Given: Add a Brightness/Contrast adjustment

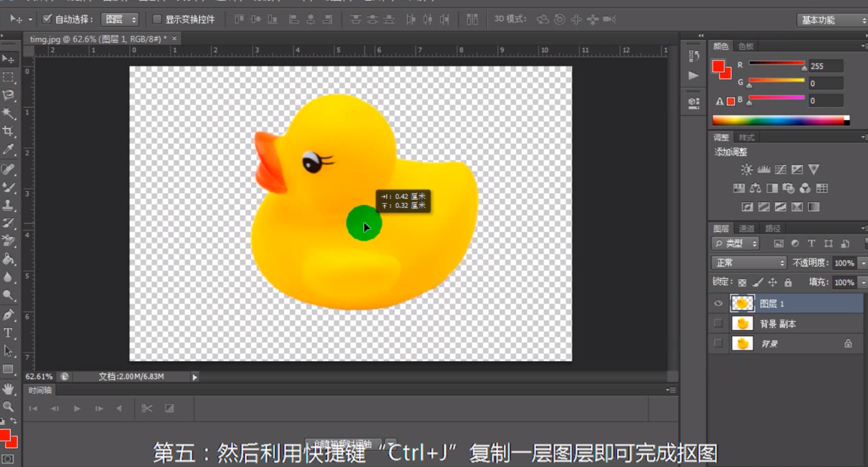Looking at the screenshot, I should (x=747, y=170).
